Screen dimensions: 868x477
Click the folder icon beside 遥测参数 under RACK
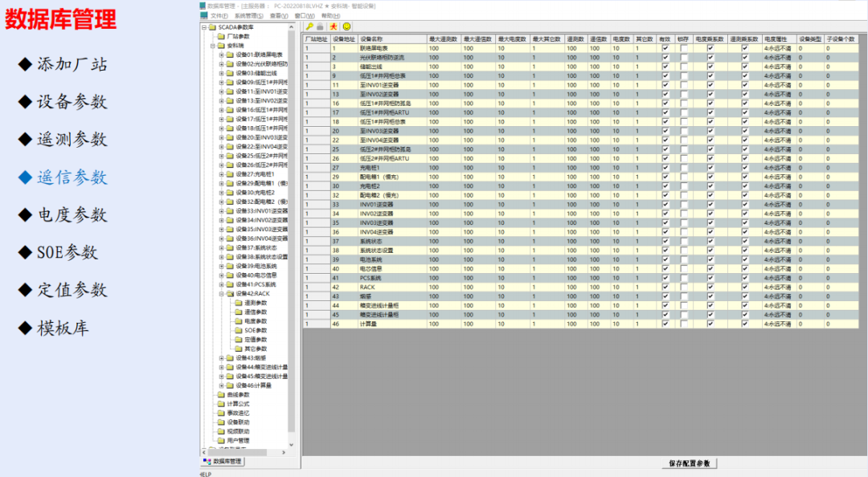coord(239,304)
